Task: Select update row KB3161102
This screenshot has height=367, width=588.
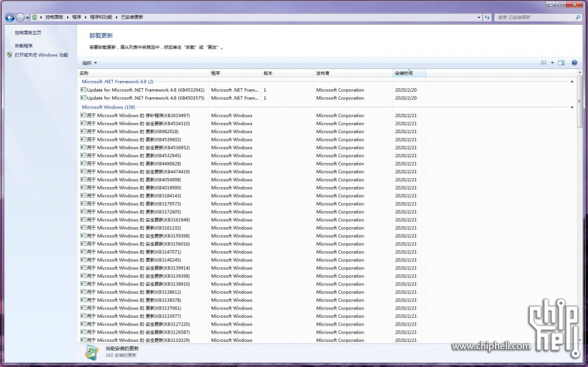Action: [x=253, y=228]
